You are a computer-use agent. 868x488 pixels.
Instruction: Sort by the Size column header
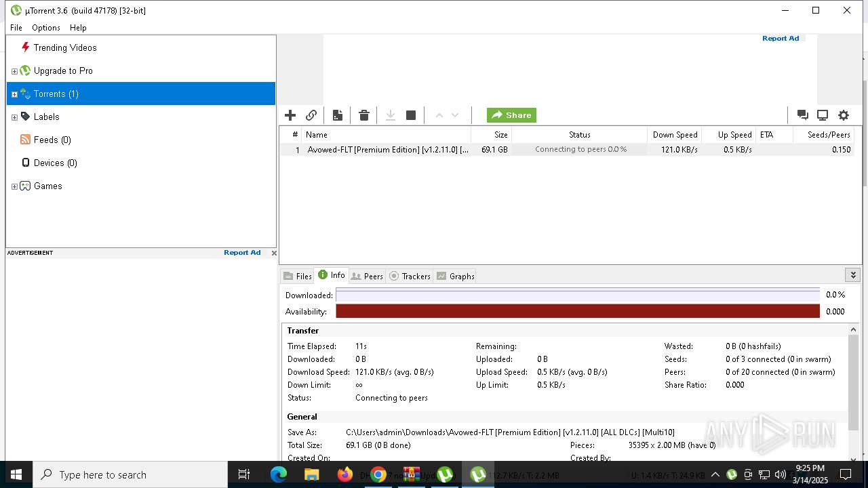(x=492, y=134)
